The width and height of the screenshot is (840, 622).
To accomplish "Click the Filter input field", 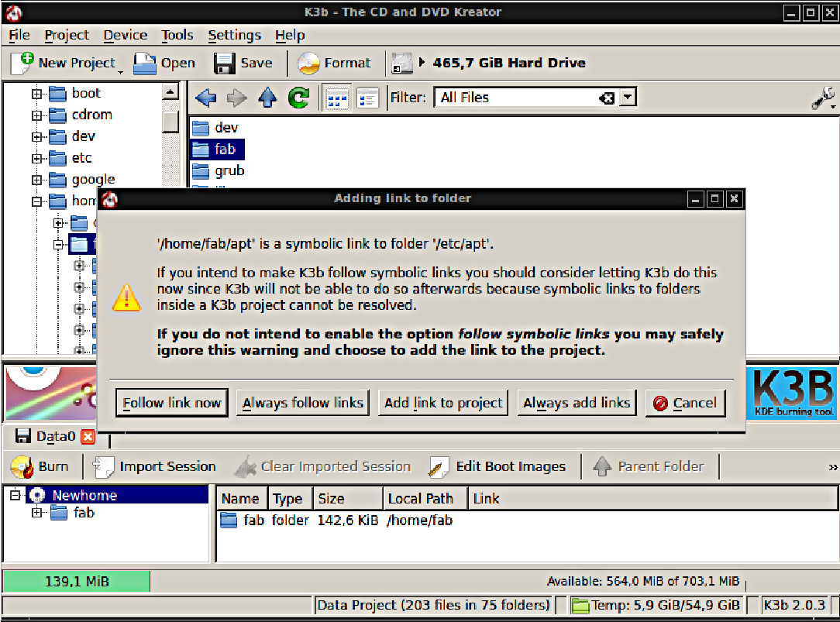I will pyautogui.click(x=517, y=98).
